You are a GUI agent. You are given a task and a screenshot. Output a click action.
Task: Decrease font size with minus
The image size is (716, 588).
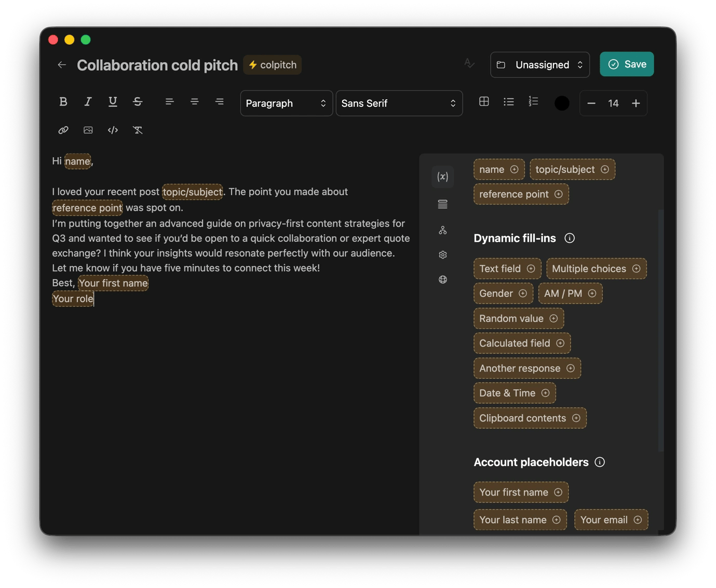[591, 103]
